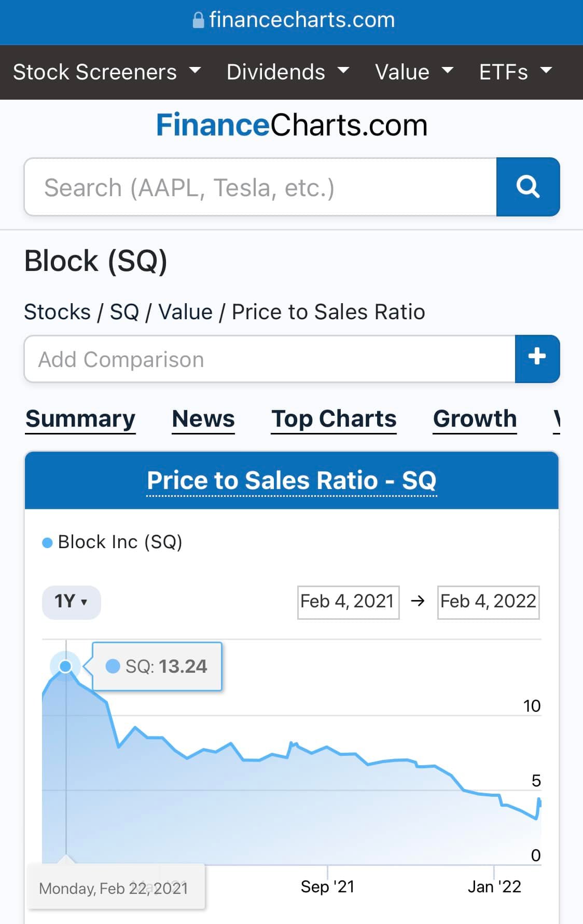The image size is (583, 924).
Task: Click the Add Comparison text field
Action: (x=270, y=359)
